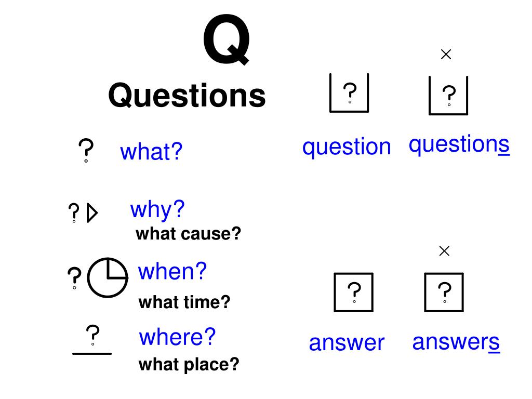Click the closed square symbol above 'answers'
The height and width of the screenshot is (399, 532).
(x=444, y=292)
